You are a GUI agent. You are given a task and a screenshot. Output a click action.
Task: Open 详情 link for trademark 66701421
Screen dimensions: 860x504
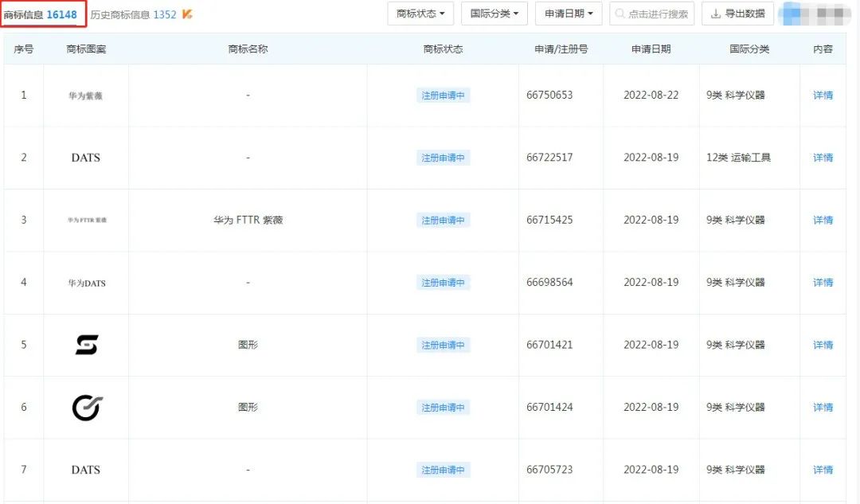pos(823,345)
